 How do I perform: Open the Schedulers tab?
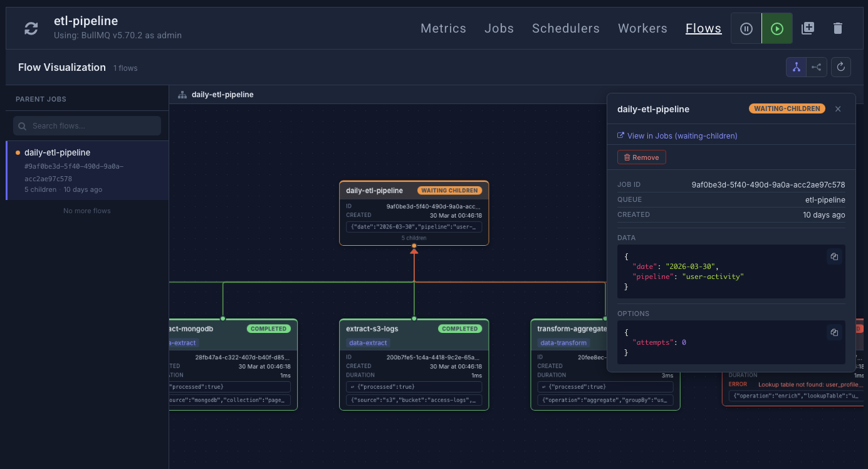point(566,28)
